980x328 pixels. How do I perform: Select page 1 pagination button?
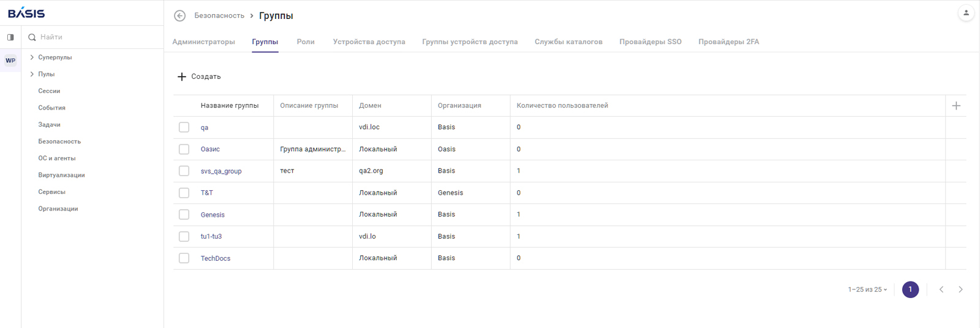coord(910,289)
